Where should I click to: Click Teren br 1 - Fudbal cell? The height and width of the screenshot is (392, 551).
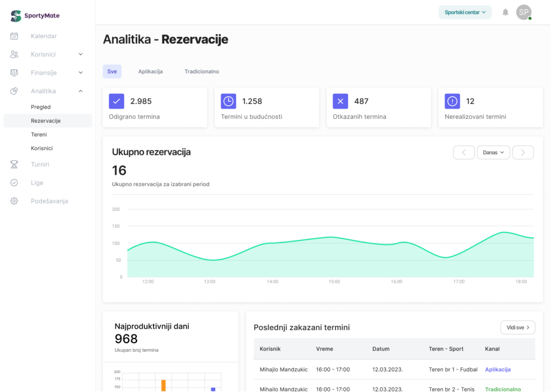pyautogui.click(x=453, y=369)
